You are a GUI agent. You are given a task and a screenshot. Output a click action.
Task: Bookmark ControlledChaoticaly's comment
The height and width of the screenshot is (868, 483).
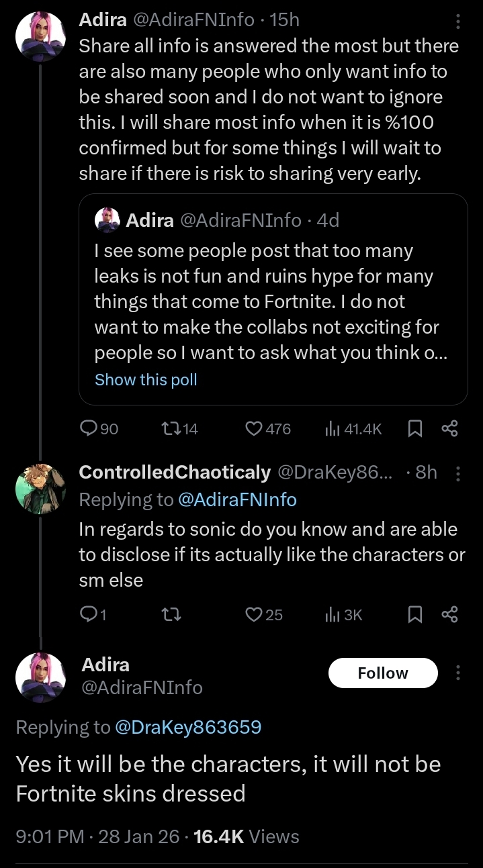point(414,614)
